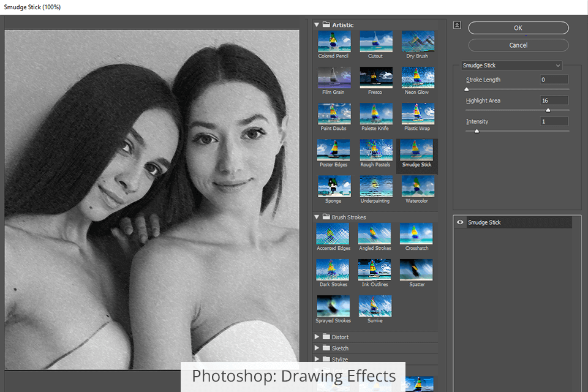
Task: Open the Smudge Stick filter dropdown
Action: coord(511,66)
